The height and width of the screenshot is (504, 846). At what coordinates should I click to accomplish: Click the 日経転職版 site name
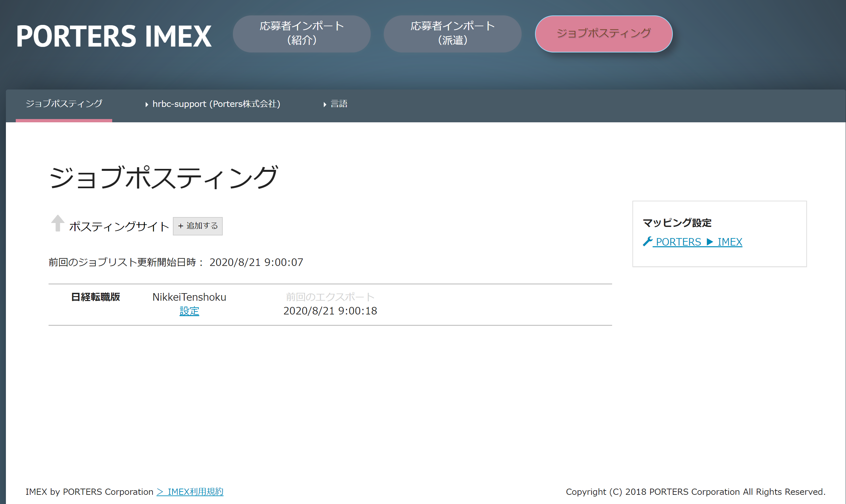pyautogui.click(x=95, y=297)
